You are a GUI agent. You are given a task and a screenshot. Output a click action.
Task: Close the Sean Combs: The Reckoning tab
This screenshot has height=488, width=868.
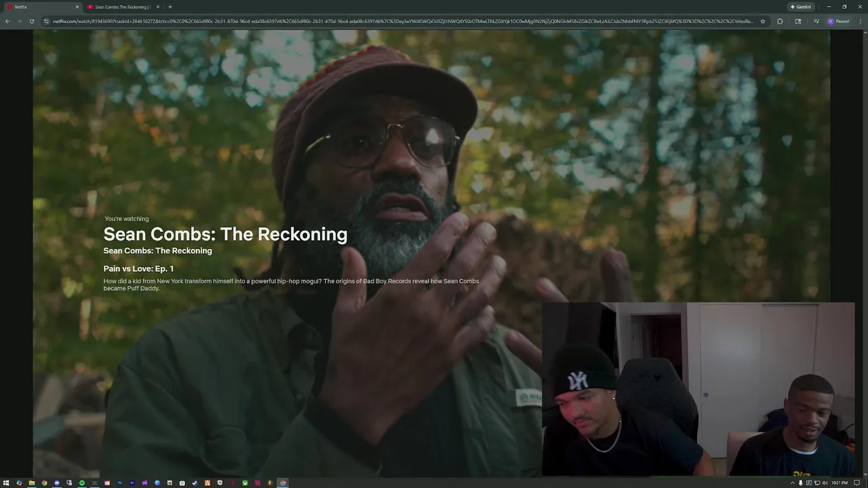pyautogui.click(x=157, y=7)
